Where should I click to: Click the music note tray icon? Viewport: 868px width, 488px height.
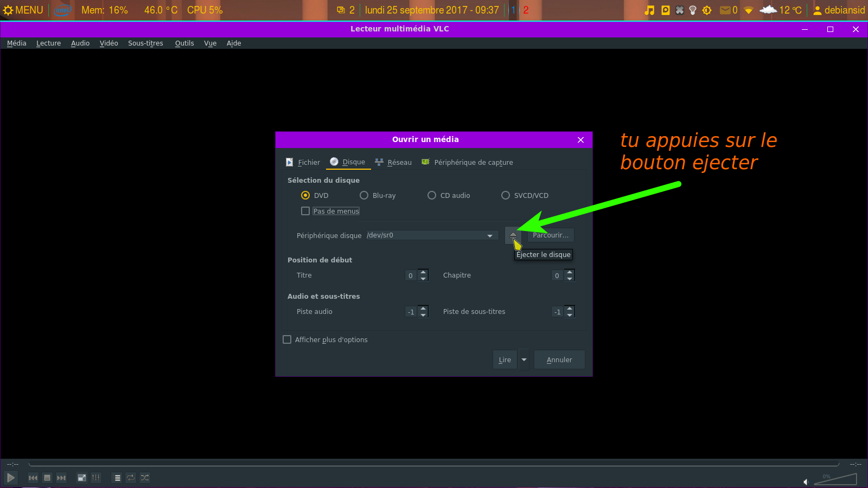click(x=649, y=10)
